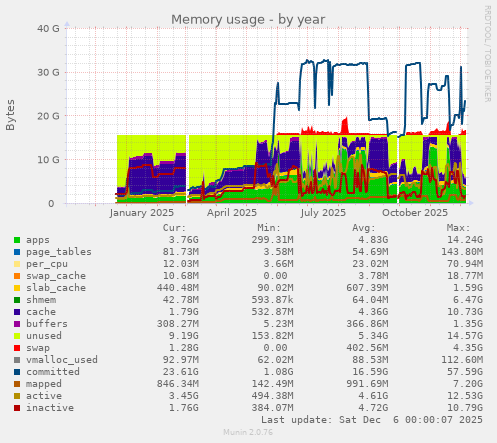The height and width of the screenshot is (443, 497).
Task: Click the slab_cache yellow legend swatch
Action: [x=17, y=288]
